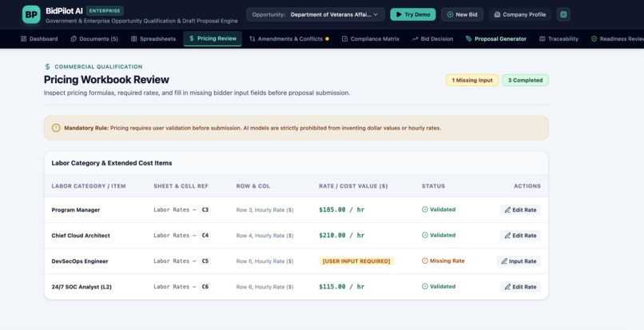Click Labor Category & Extended Cost Items title

(x=112, y=163)
